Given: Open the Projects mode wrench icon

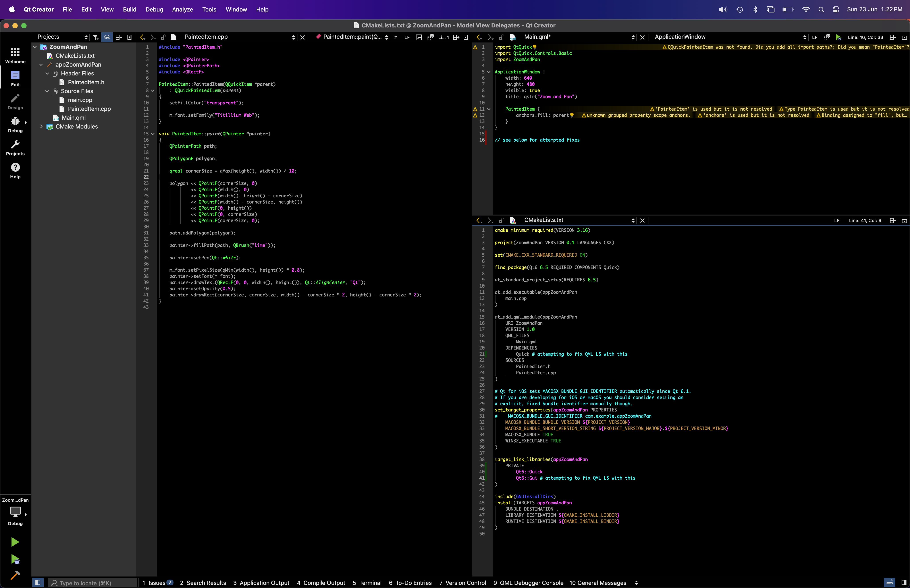Looking at the screenshot, I should (15, 147).
